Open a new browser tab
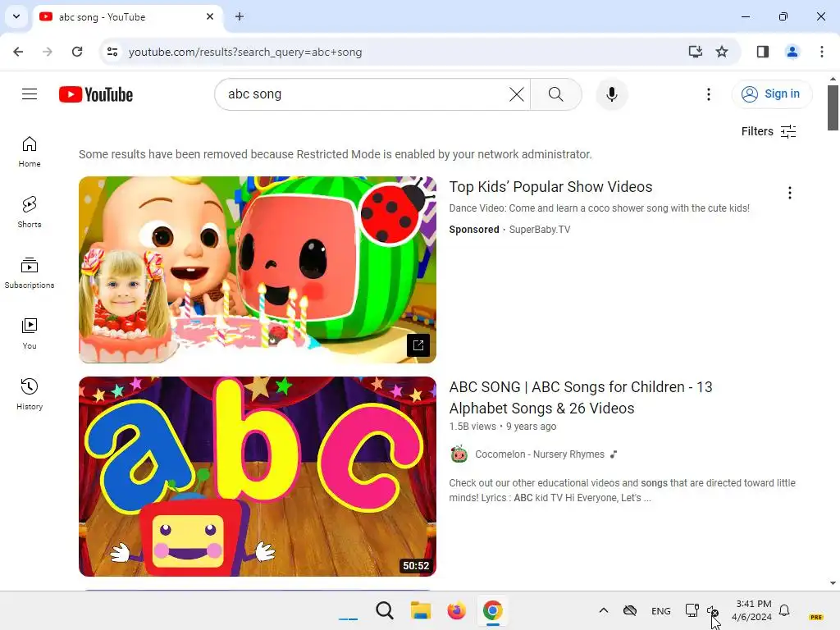This screenshot has height=630, width=840. 239,16
